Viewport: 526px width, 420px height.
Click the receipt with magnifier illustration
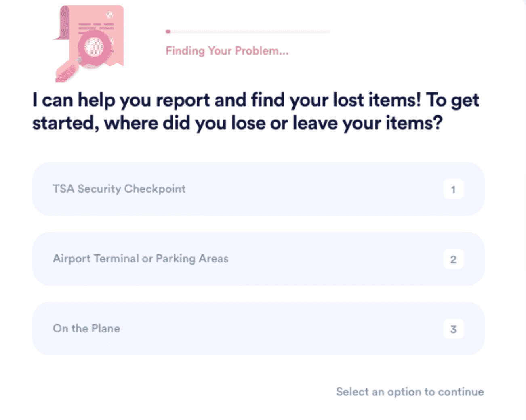point(89,43)
